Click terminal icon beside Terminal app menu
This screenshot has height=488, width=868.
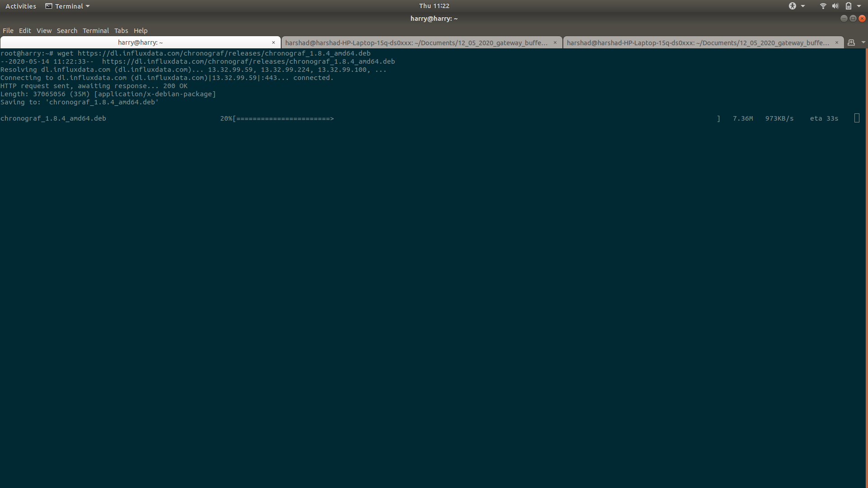tap(49, 6)
